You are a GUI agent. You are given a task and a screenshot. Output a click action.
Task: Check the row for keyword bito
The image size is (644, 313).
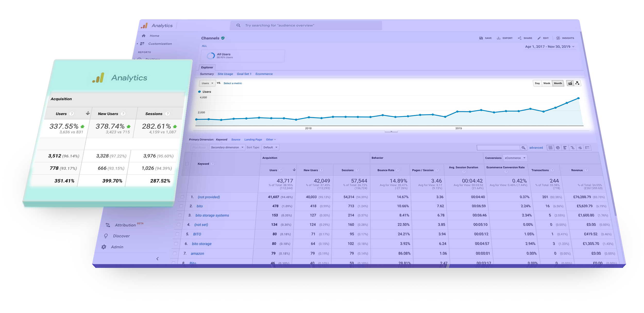[x=181, y=206]
